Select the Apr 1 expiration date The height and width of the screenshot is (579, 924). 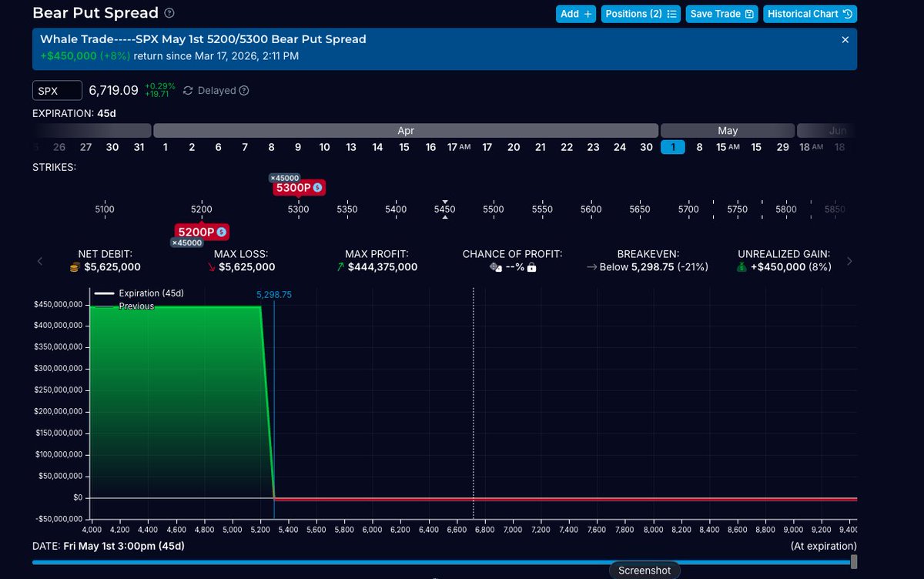pos(166,147)
